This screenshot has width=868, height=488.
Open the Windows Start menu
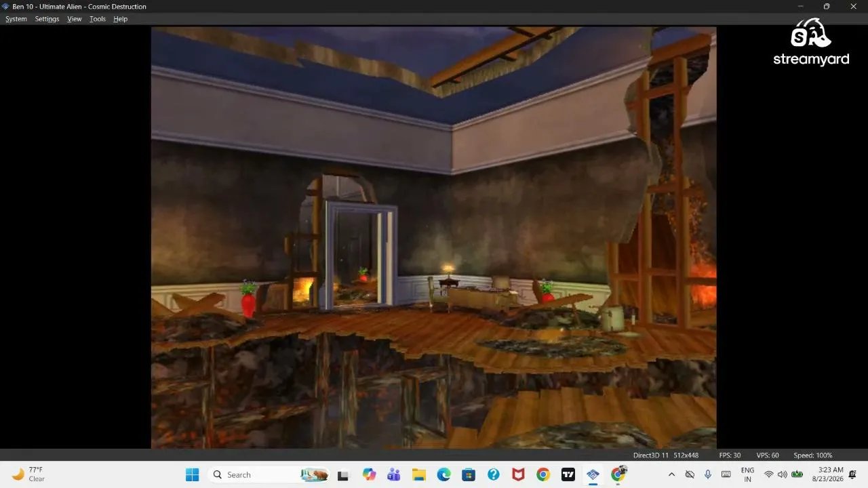click(x=193, y=474)
